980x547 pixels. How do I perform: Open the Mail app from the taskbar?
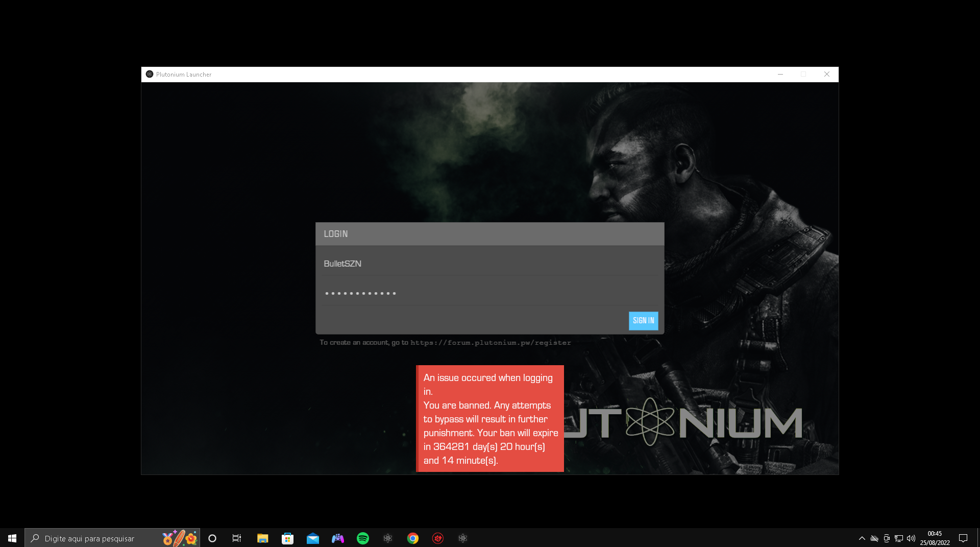coord(312,538)
